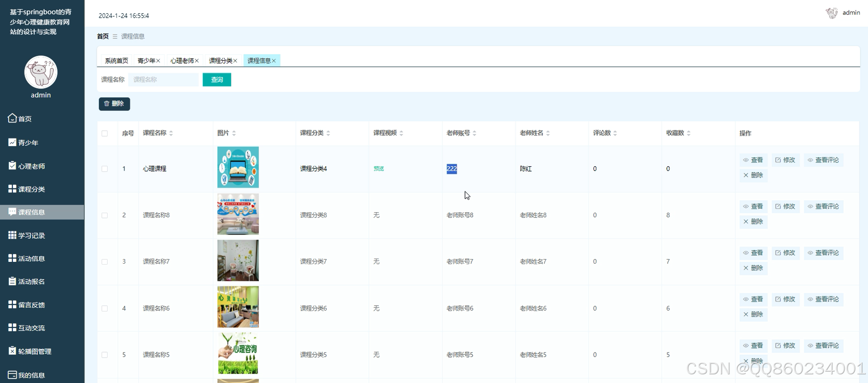Screen dimensions: 868x383
Task: Toggle the select-all checkbox in table header
Action: pos(105,133)
